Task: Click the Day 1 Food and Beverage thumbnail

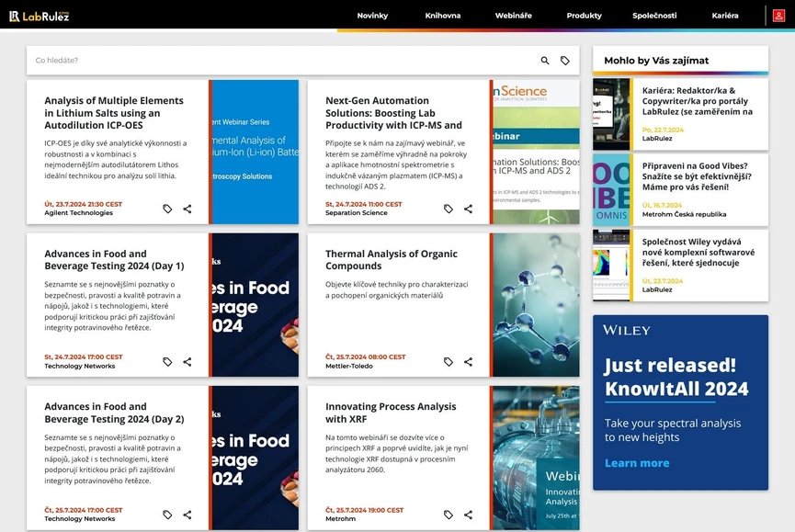Action: pos(255,305)
